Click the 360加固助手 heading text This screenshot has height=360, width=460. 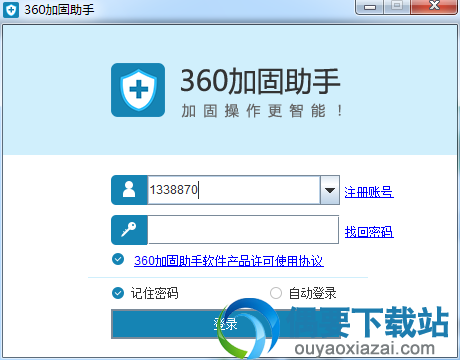click(x=260, y=81)
